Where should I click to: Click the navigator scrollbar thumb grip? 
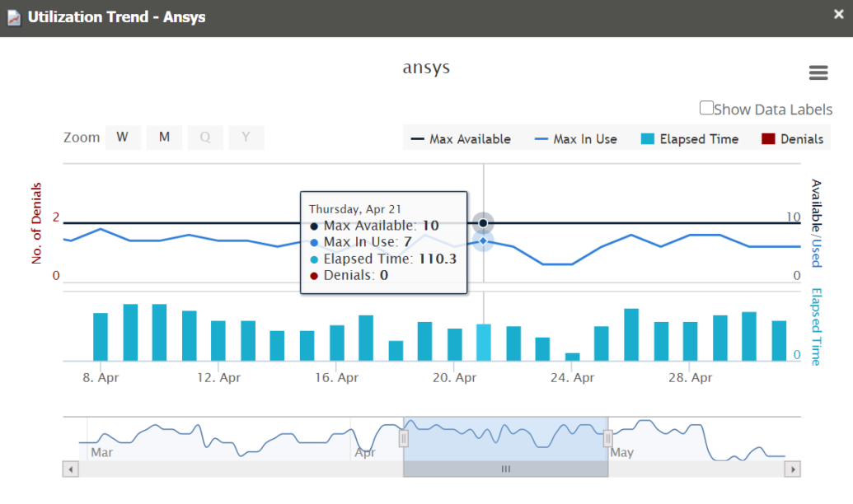506,469
